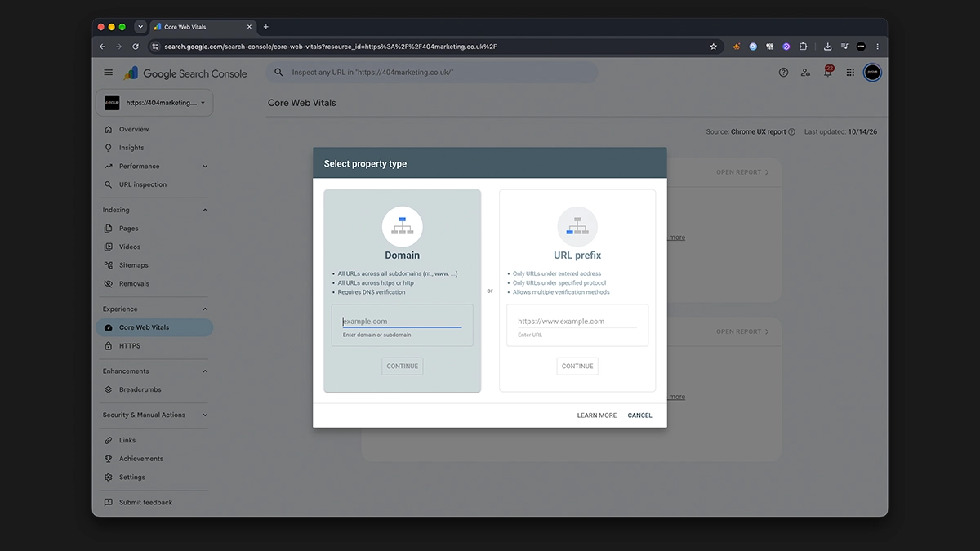
Task: Click the Google Search Console logo
Action: click(185, 73)
